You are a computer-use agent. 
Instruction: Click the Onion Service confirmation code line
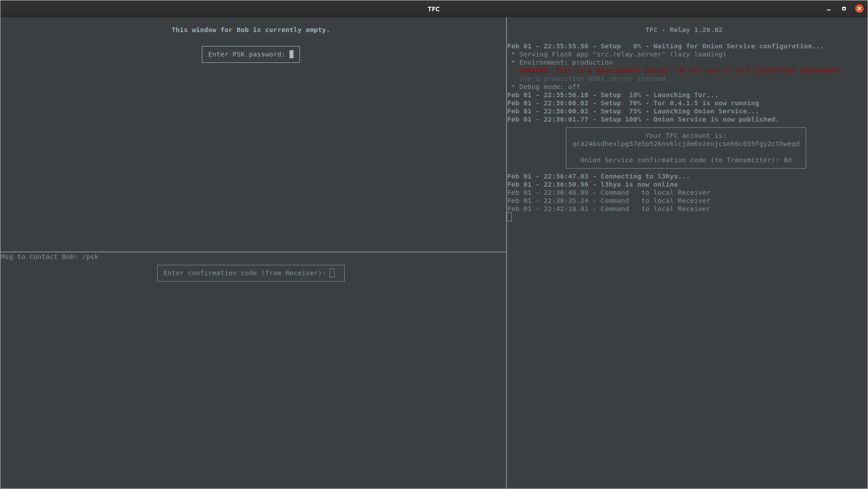coord(686,160)
